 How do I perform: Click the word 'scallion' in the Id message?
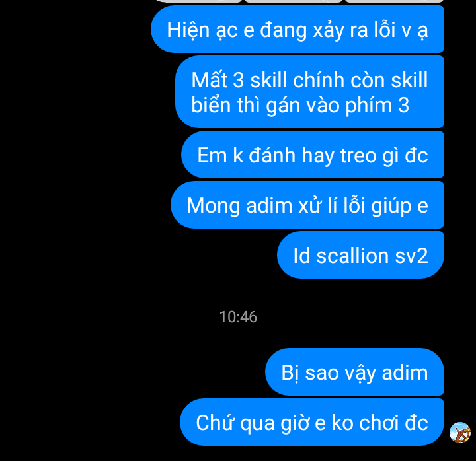click(353, 256)
